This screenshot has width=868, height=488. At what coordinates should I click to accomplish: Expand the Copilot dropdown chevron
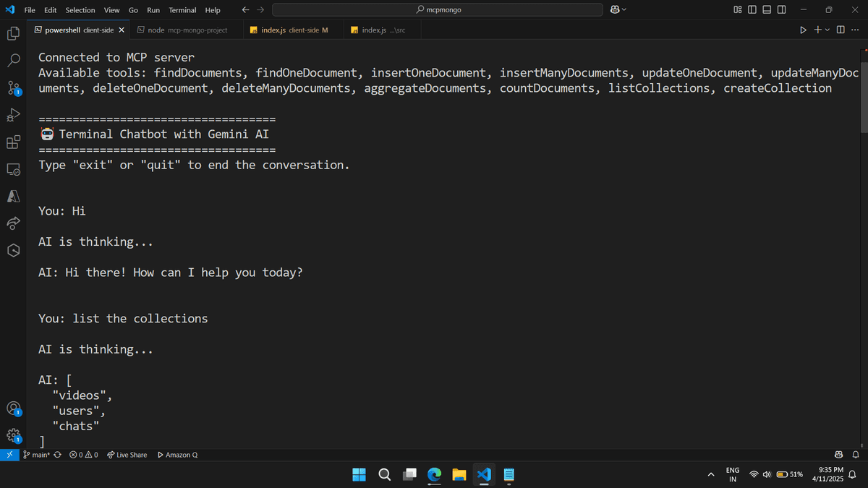[625, 10]
